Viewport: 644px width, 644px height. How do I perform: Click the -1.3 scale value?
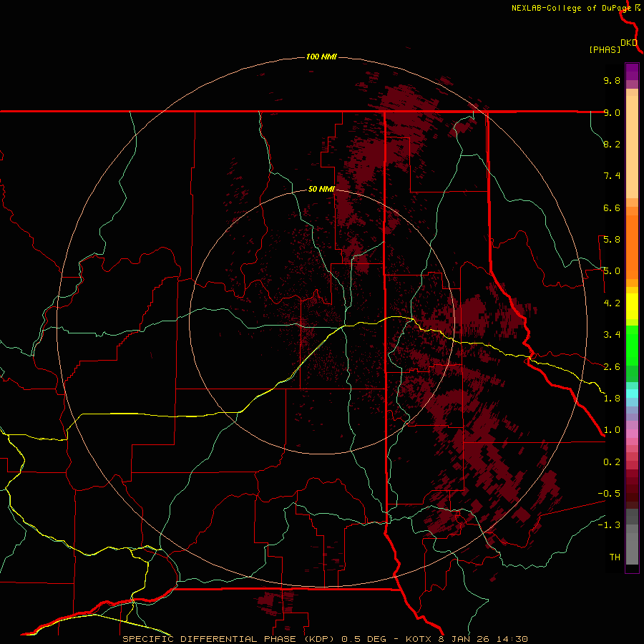pyautogui.click(x=609, y=525)
